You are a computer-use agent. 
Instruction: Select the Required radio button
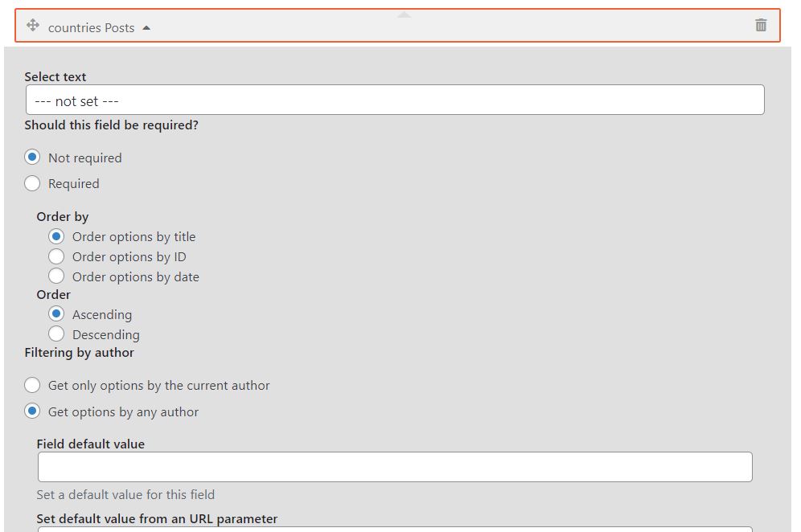[x=32, y=183]
